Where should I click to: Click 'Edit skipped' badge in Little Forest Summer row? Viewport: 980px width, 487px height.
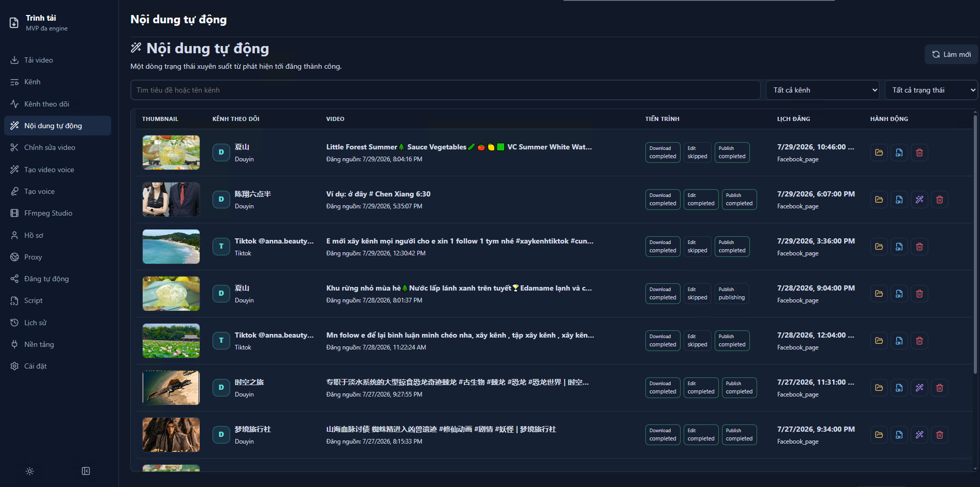(697, 153)
